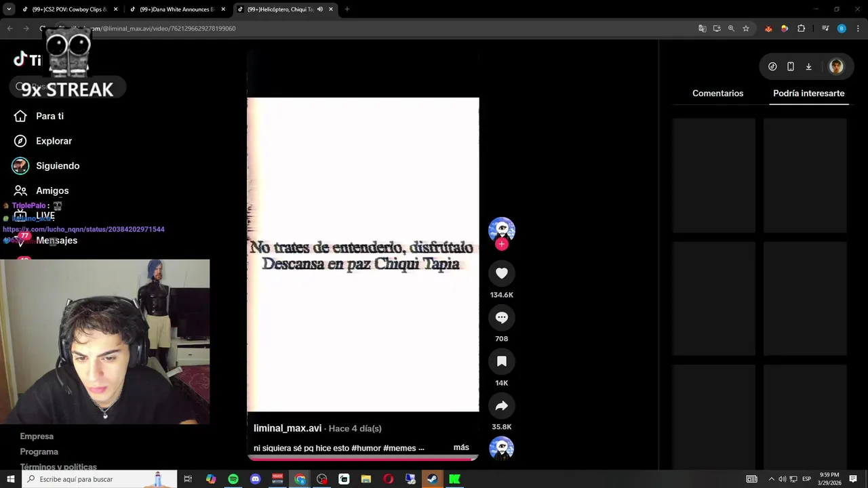Viewport: 868px width, 488px height.
Task: Click the #memes hashtag
Action: (399, 448)
